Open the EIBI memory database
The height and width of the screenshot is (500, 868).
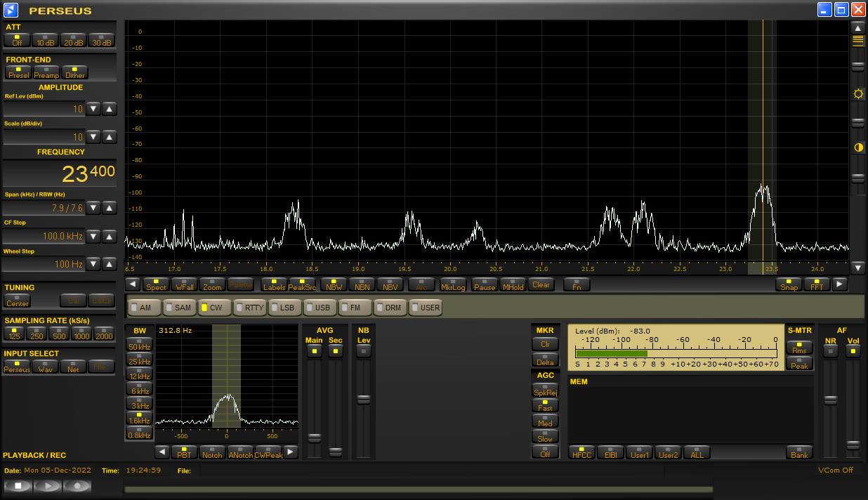[x=610, y=452]
